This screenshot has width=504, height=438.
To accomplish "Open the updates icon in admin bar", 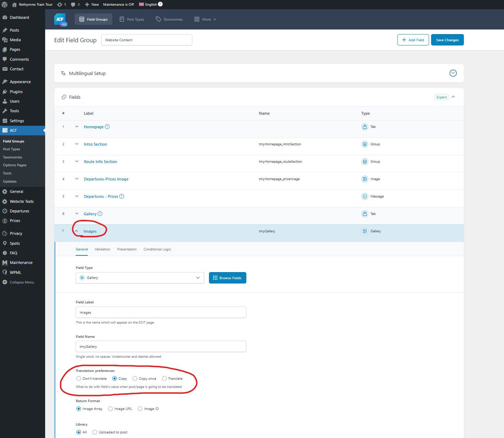I will [60, 5].
